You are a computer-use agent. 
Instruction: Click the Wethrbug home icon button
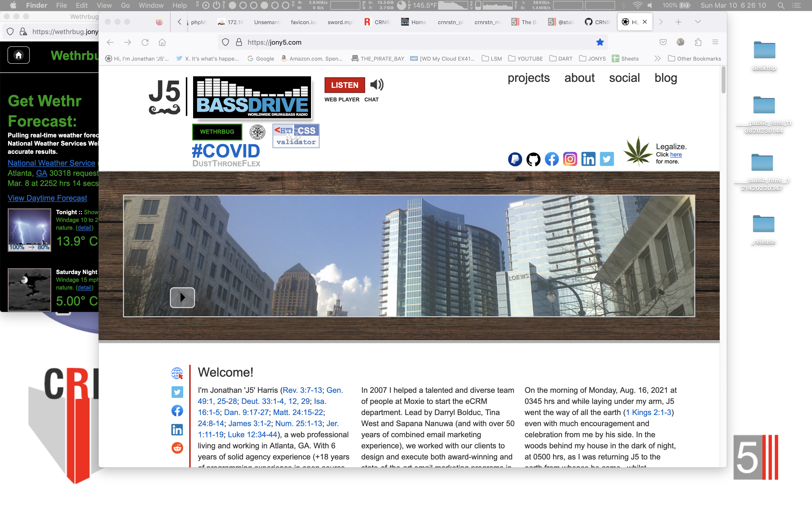(x=18, y=55)
